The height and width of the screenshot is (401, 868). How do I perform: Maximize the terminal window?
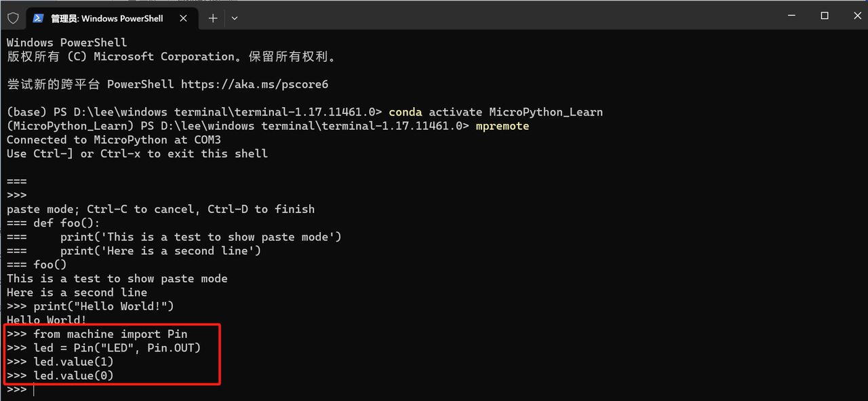tap(825, 15)
